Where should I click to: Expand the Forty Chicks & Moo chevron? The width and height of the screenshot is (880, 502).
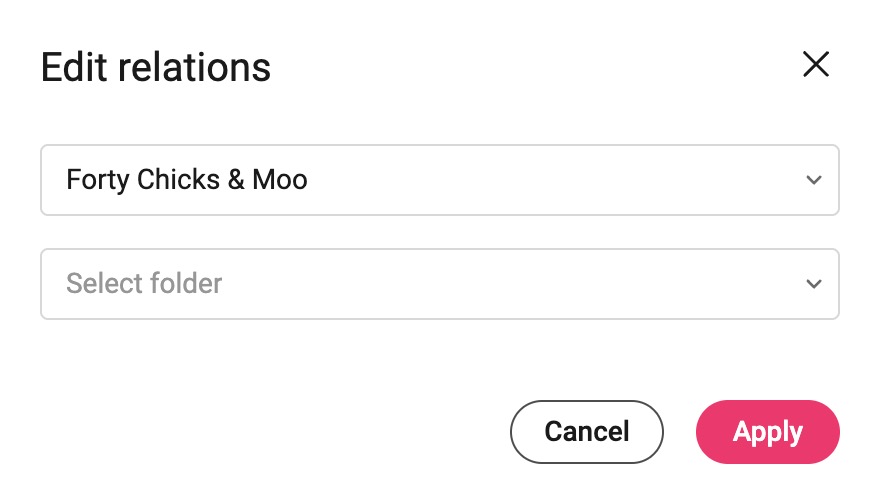pyautogui.click(x=814, y=180)
